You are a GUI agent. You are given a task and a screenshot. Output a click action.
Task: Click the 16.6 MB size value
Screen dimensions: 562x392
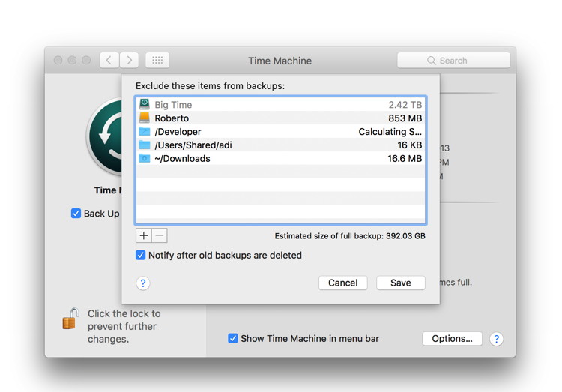tap(405, 158)
